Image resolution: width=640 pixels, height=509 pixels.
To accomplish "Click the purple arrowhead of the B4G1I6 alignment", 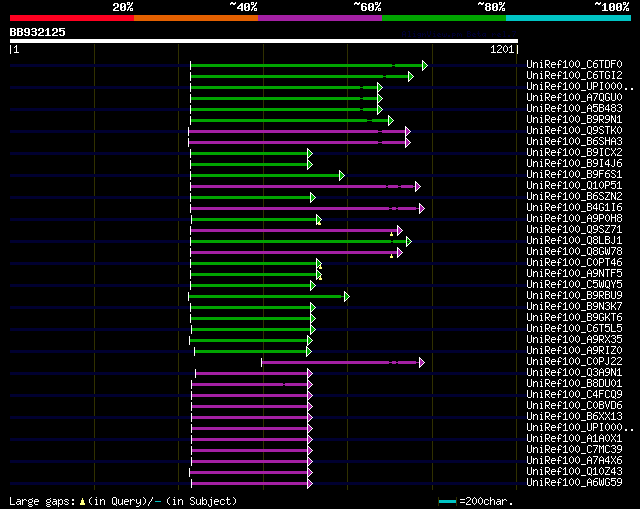I will [422, 209].
